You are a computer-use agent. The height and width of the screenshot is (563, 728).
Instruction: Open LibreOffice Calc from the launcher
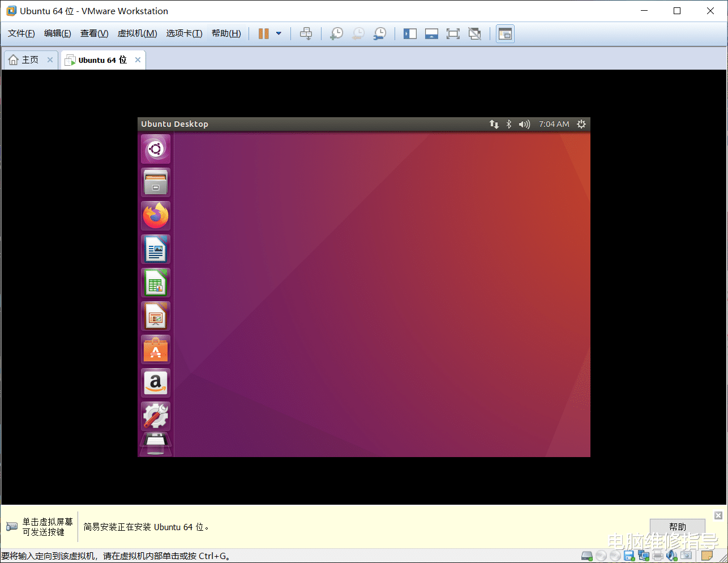156,283
